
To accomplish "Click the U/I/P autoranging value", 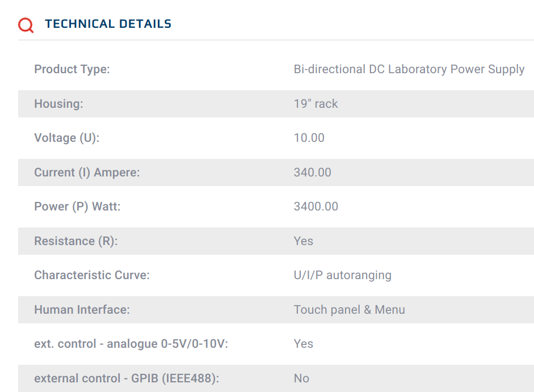I will pos(343,275).
